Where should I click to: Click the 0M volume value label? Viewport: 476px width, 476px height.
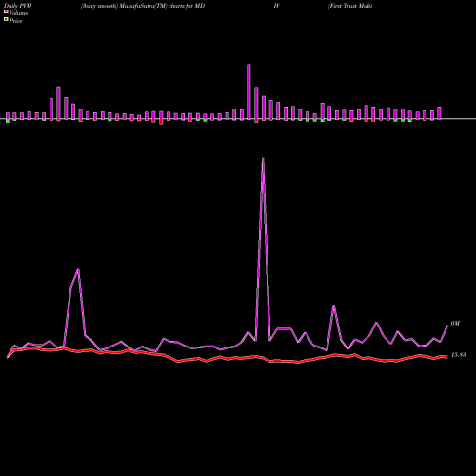coord(455,324)
